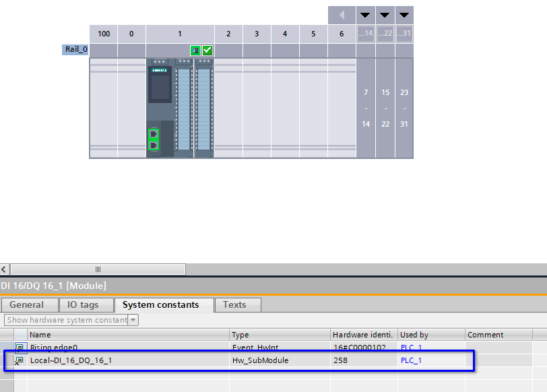547x392 pixels.
Task: Select the CPU module in the rack
Action: pyautogui.click(x=160, y=94)
